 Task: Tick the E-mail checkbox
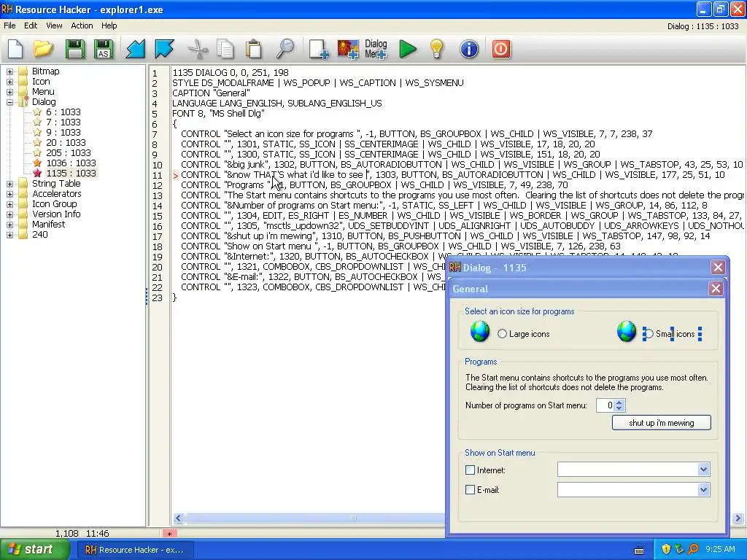click(471, 489)
